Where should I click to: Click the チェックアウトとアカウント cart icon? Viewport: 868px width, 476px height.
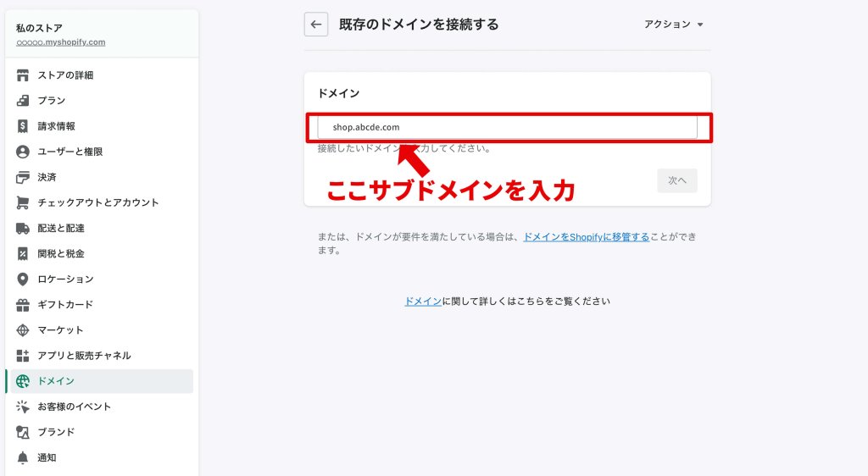23,202
